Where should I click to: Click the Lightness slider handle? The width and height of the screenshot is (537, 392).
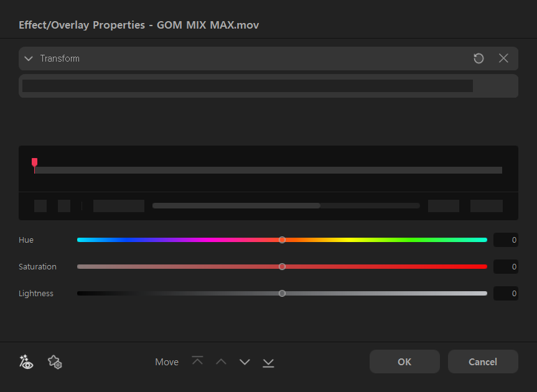click(x=282, y=293)
